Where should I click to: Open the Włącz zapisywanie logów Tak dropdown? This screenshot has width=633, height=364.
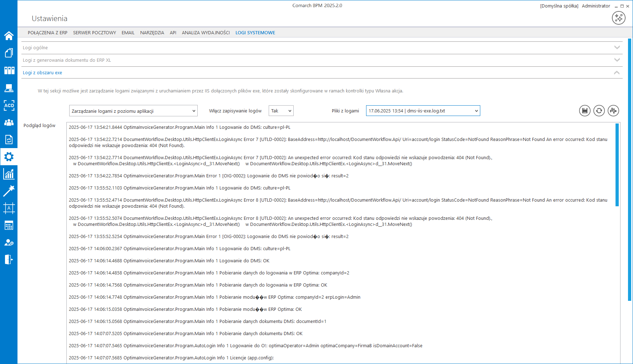coord(281,111)
